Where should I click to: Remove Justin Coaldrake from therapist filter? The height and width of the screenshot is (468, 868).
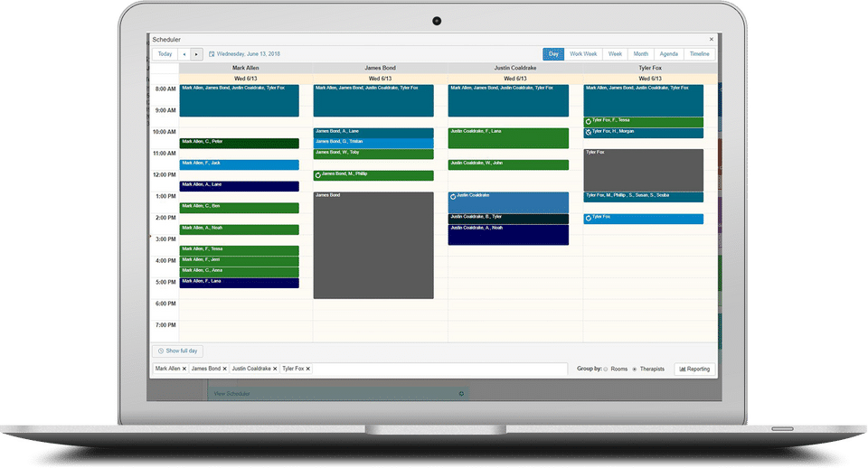(x=275, y=369)
